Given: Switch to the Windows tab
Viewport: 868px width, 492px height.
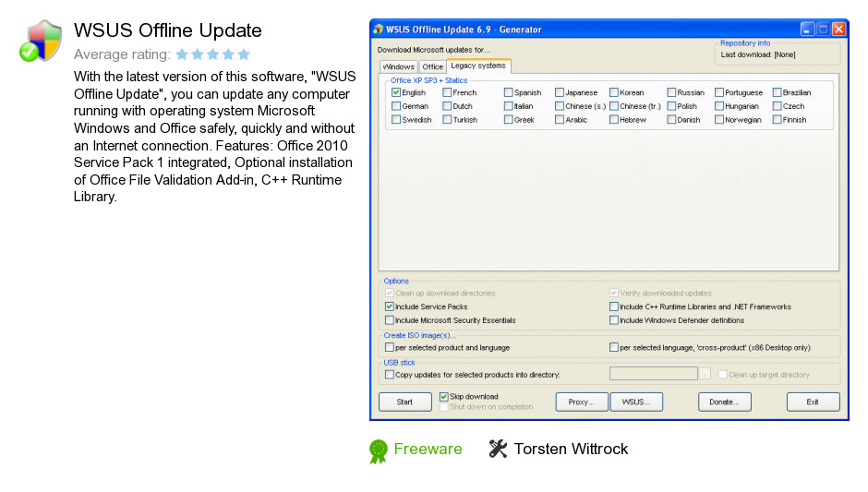Looking at the screenshot, I should coord(399,66).
